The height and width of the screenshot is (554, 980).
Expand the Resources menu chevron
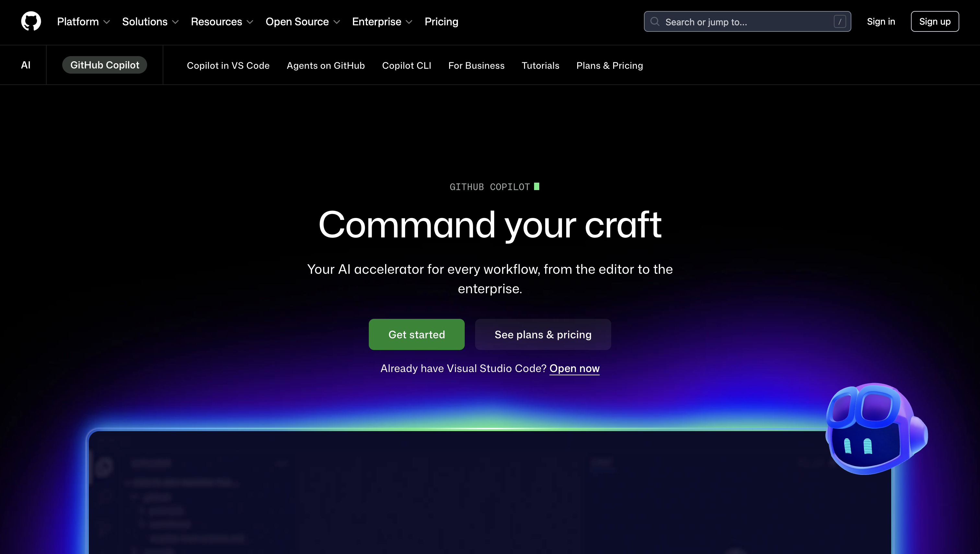[250, 22]
